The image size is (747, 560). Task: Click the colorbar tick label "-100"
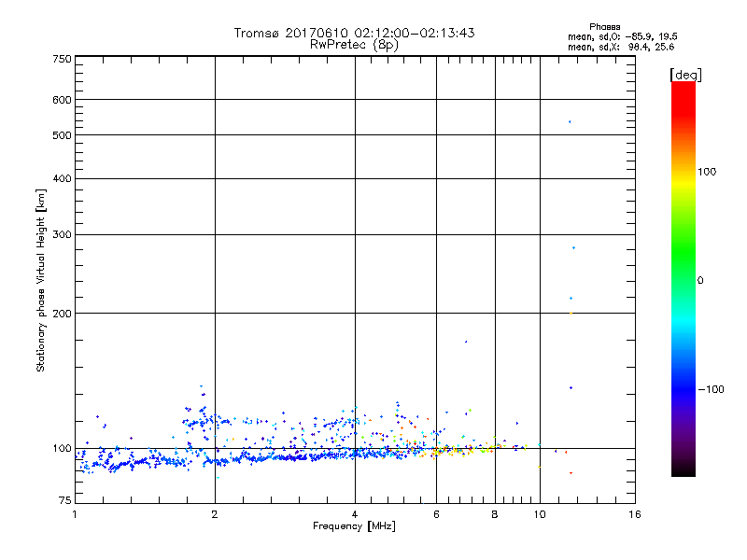(711, 389)
